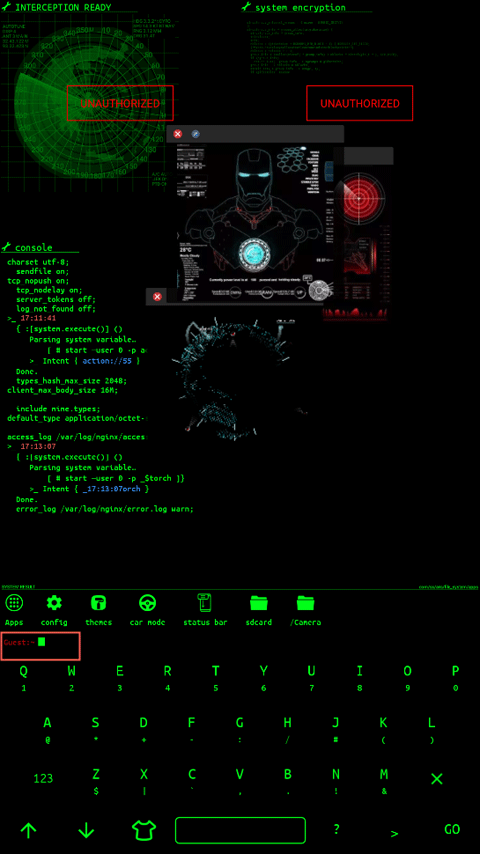Image resolution: width=480 pixels, height=854 pixels.
Task: Click the wrench icon beside INTERCEPTION READY
Action: (x=7, y=7)
